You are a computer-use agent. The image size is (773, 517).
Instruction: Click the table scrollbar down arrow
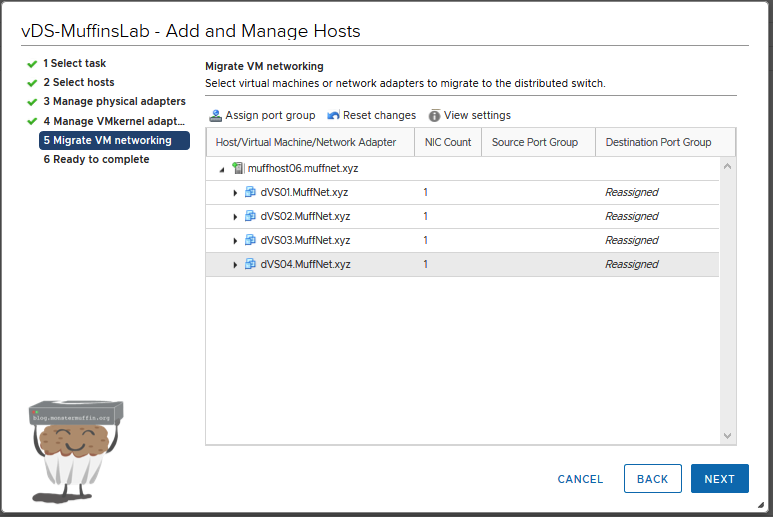click(727, 435)
